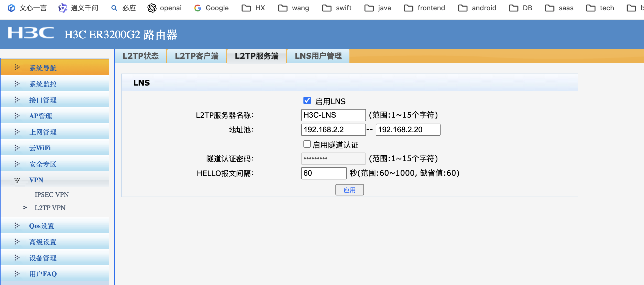Switch to the L2TP状态 tab
This screenshot has width=644, height=285.
click(x=141, y=56)
